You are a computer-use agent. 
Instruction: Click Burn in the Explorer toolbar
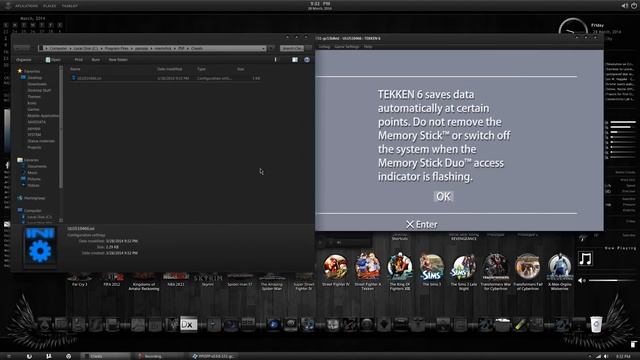(x=96, y=60)
